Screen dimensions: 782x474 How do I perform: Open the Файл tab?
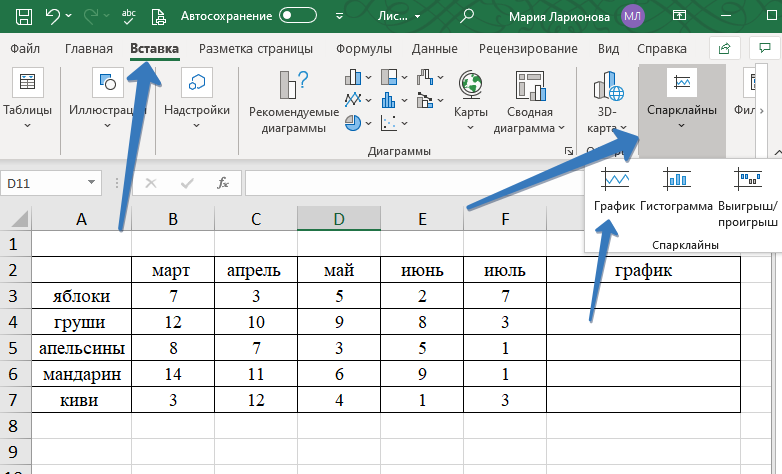pyautogui.click(x=25, y=48)
